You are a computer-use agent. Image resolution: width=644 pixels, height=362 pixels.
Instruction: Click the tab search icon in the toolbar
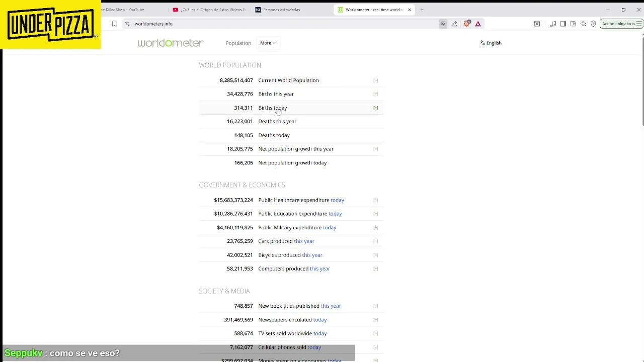537,24
